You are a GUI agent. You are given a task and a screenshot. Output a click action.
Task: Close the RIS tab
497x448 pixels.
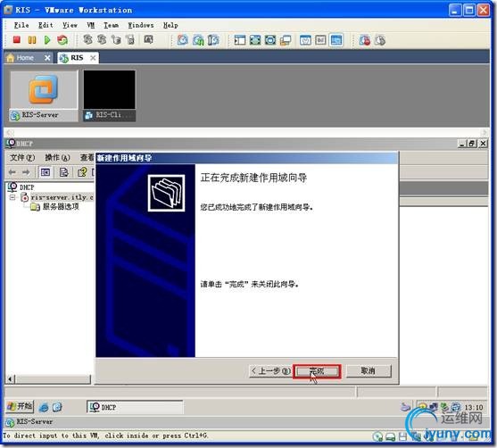[x=93, y=58]
